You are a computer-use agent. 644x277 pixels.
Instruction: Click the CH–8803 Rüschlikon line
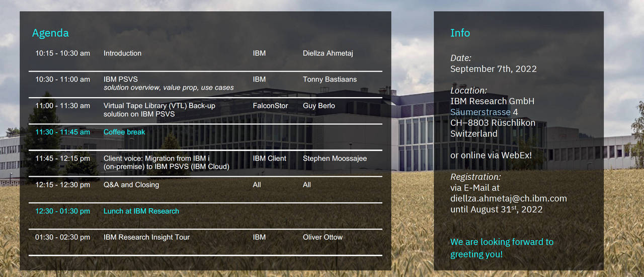click(x=493, y=123)
